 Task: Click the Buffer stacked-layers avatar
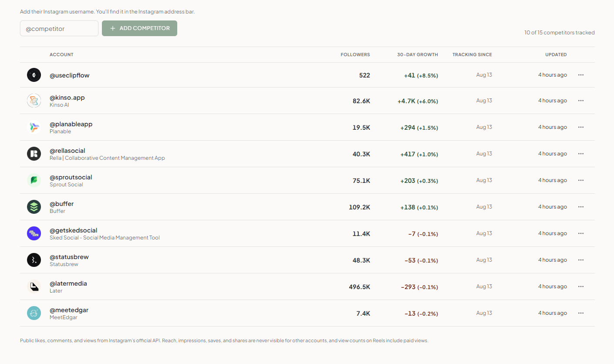click(x=34, y=207)
